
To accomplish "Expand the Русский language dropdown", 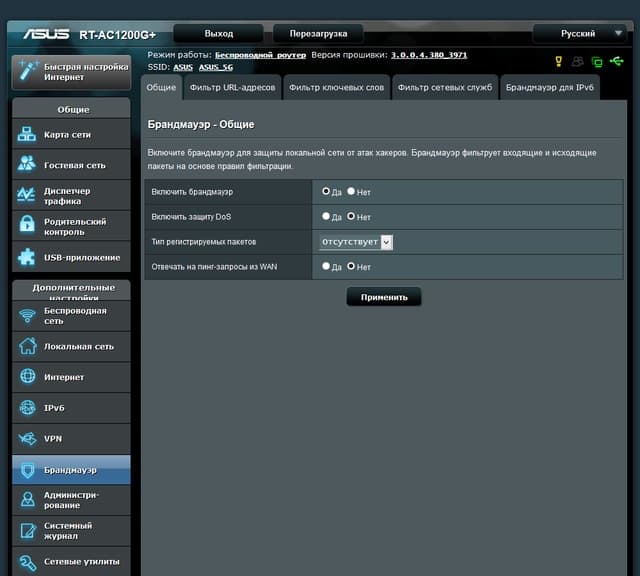I will [x=584, y=33].
